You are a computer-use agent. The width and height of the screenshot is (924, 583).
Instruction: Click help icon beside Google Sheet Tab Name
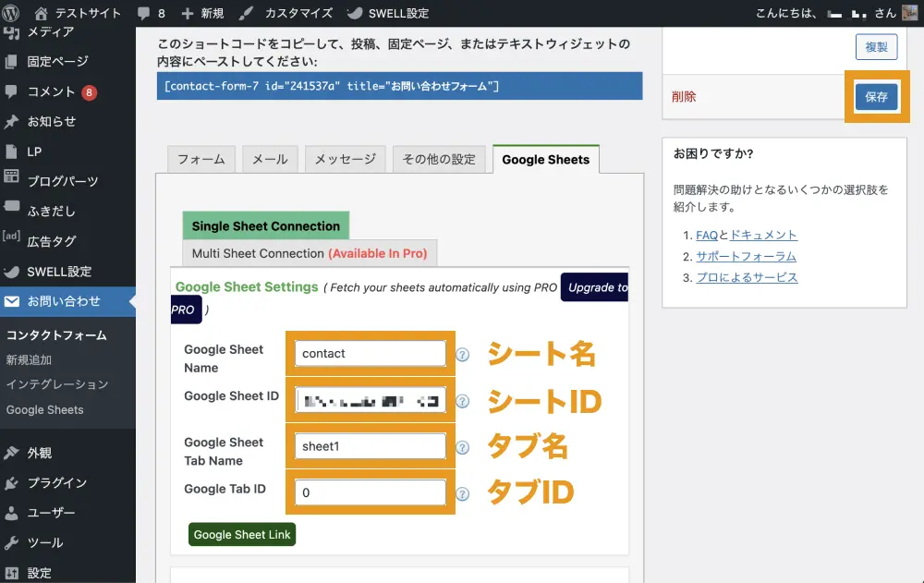[x=463, y=447]
